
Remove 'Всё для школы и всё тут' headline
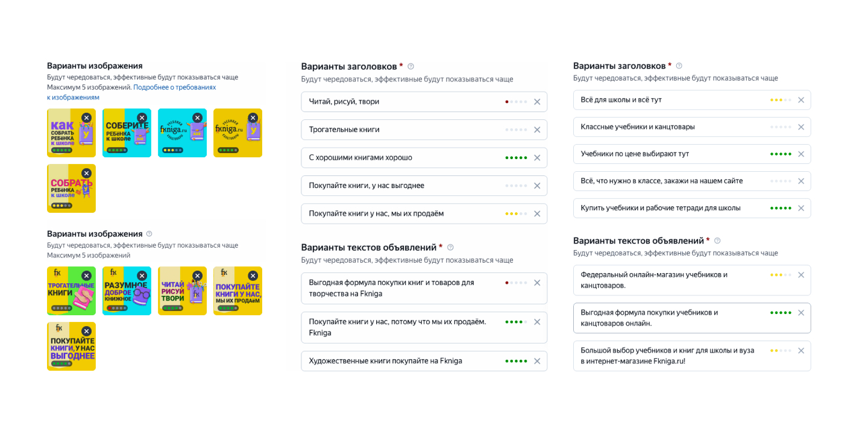coord(801,100)
